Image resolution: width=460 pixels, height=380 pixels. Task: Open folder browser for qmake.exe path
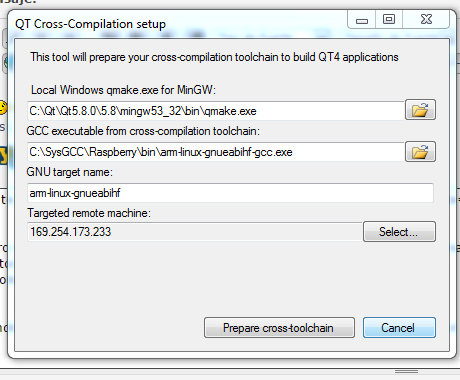click(x=420, y=110)
